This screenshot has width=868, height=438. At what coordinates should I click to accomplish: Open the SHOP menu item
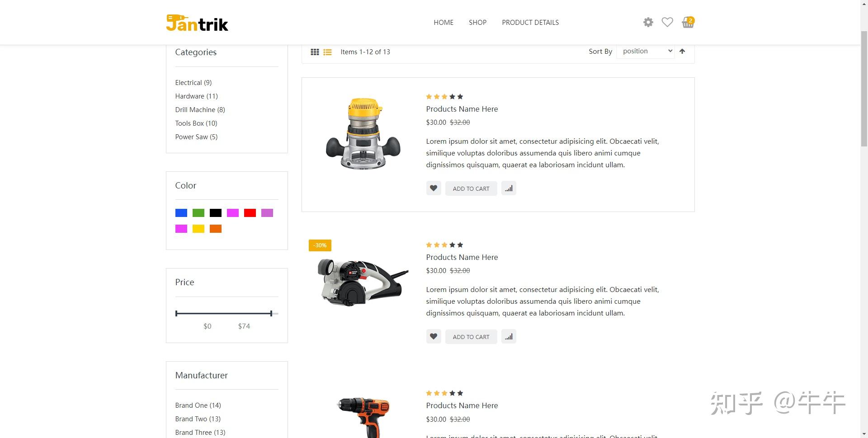(477, 23)
